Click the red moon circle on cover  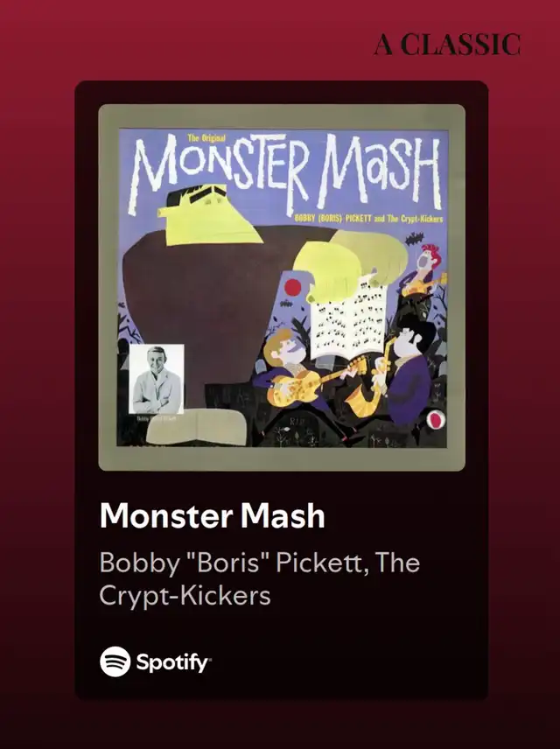pyautogui.click(x=293, y=287)
